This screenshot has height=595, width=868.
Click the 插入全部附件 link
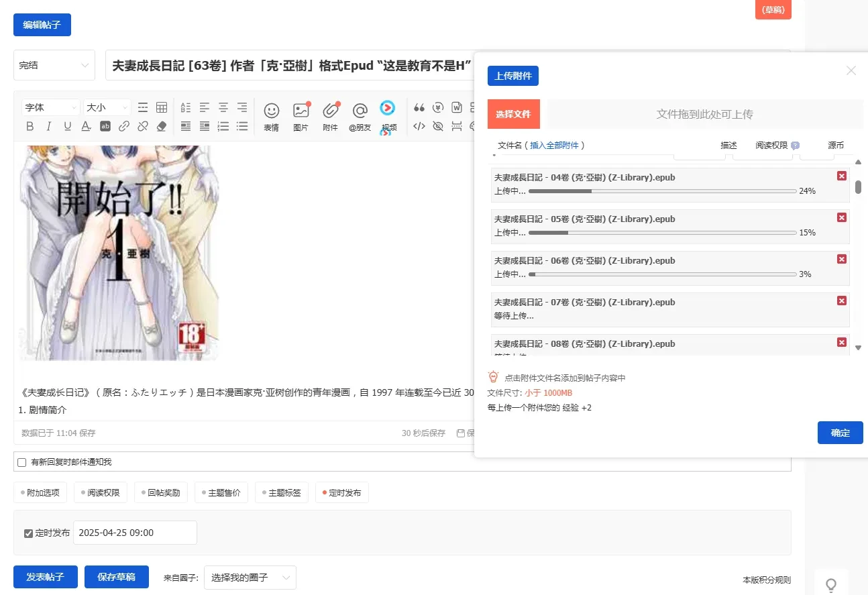click(555, 145)
